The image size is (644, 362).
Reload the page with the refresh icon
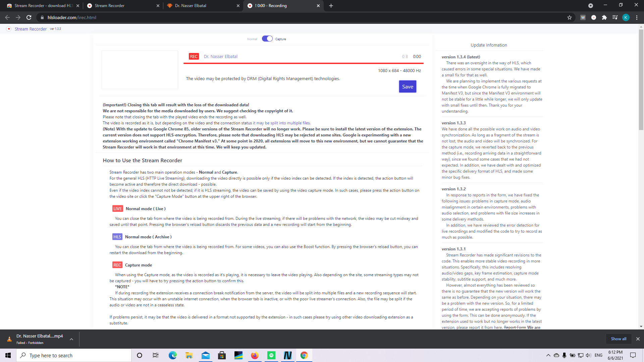(29, 17)
